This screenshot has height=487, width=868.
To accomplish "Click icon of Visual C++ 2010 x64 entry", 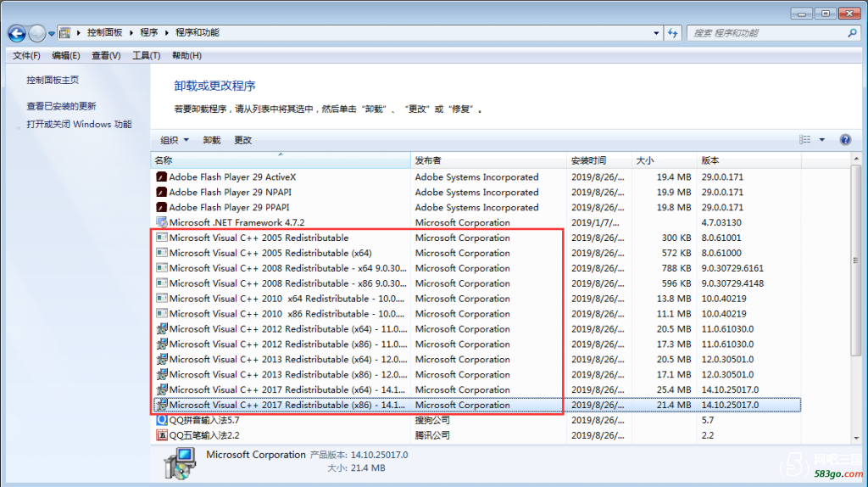I will 162,299.
